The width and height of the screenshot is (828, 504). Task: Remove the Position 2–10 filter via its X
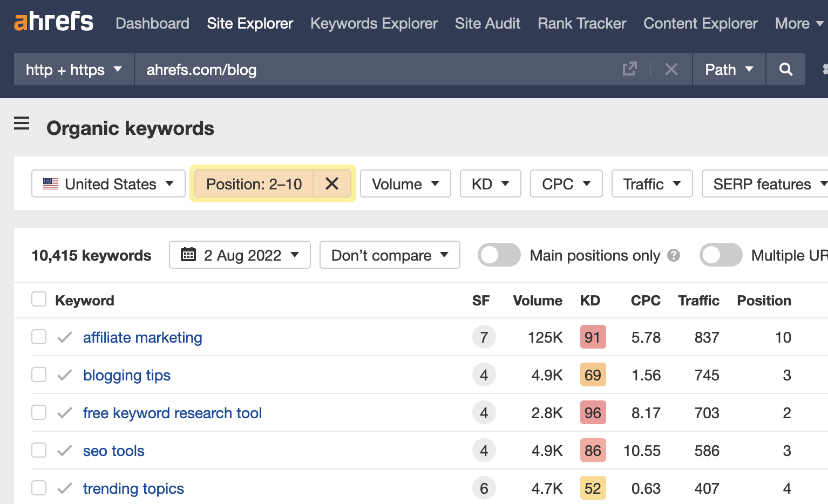tap(331, 184)
